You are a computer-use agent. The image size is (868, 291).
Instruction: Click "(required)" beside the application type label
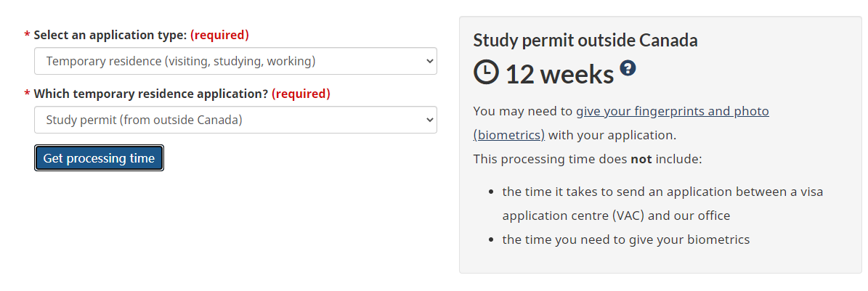click(x=219, y=35)
